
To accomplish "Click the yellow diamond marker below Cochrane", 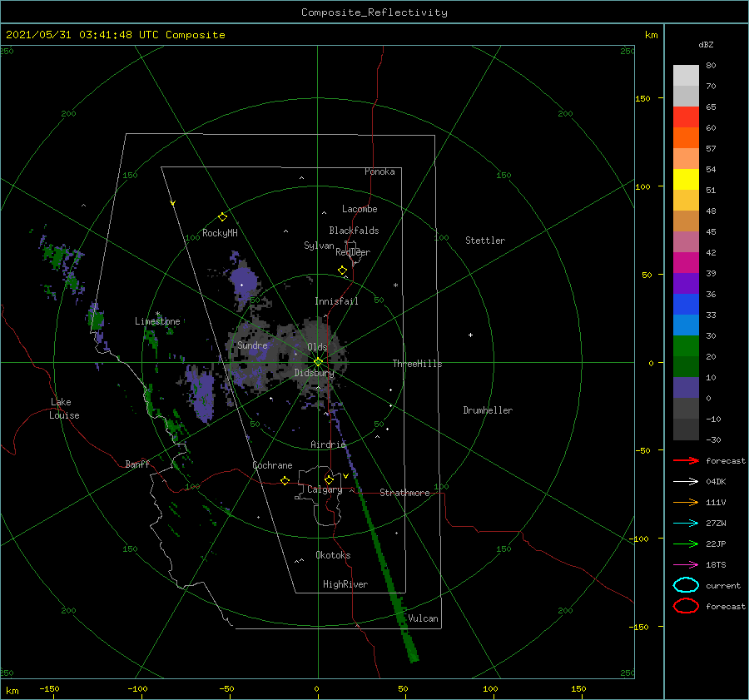I will click(x=285, y=480).
